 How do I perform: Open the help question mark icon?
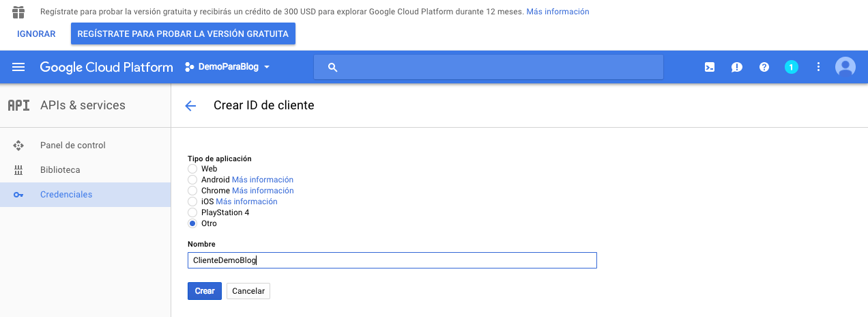pos(764,67)
